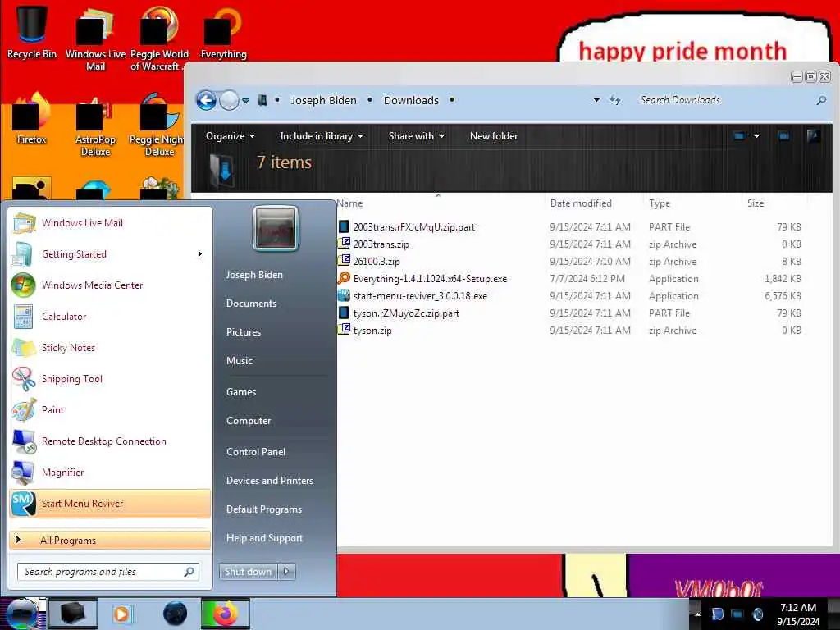Viewport: 840px width, 630px height.
Task: Open the recent pages dropdown arrow
Action: tap(245, 100)
